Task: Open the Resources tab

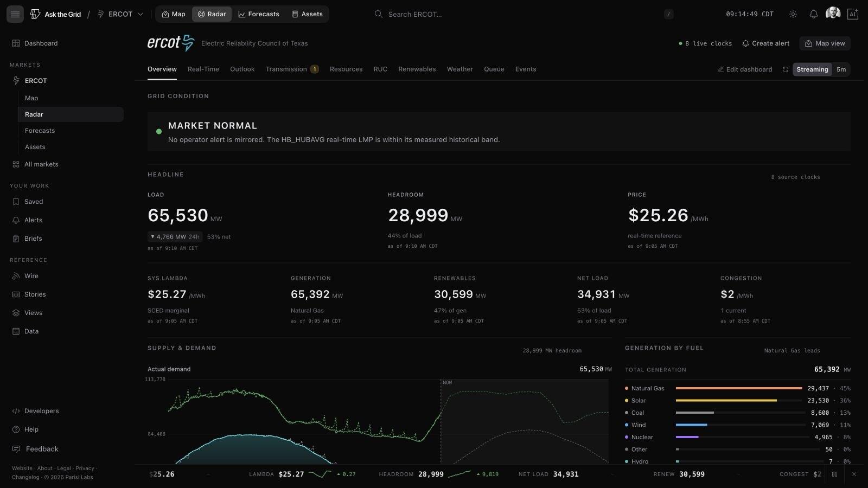Action: (x=346, y=69)
